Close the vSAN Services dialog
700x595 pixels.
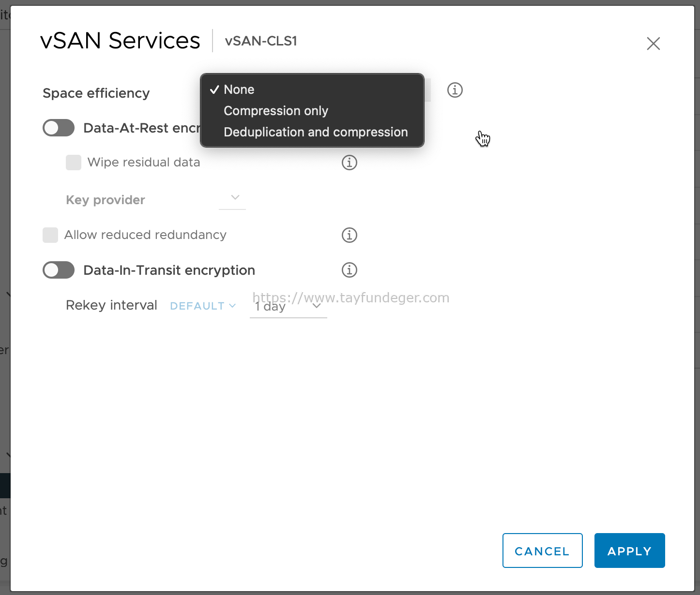coord(654,44)
